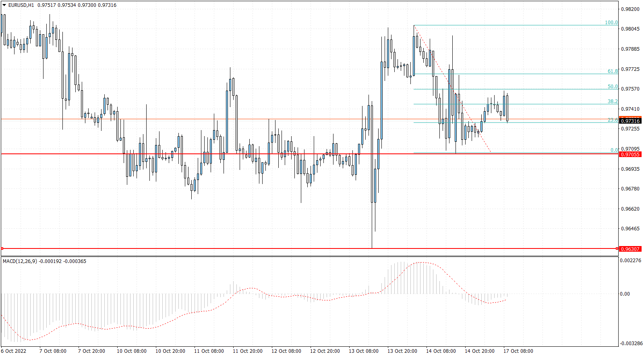Viewport: 644px width, 356px height.
Task: Click the MACD scale value -0.003286
Action: pyautogui.click(x=631, y=344)
